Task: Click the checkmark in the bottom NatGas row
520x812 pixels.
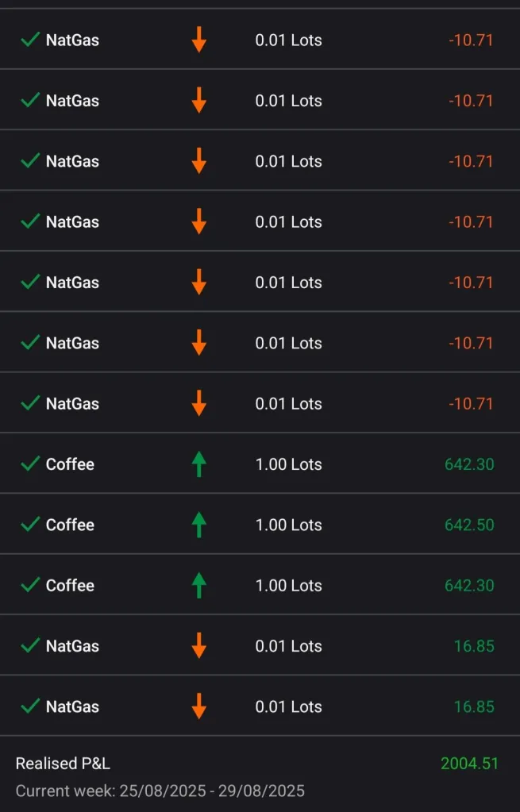Action: point(30,706)
